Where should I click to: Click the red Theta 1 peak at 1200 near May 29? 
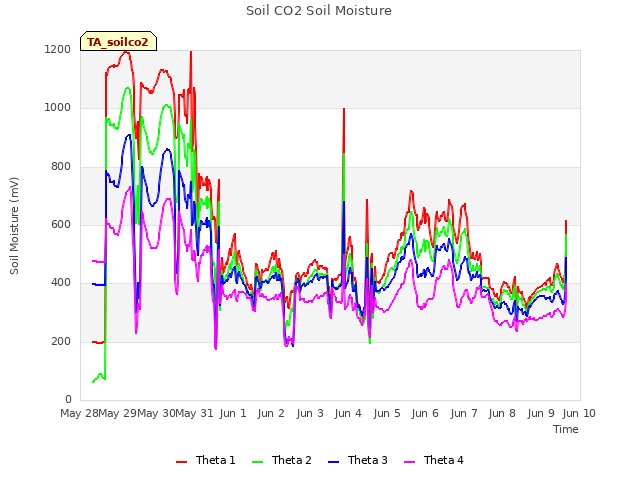pyautogui.click(x=126, y=52)
